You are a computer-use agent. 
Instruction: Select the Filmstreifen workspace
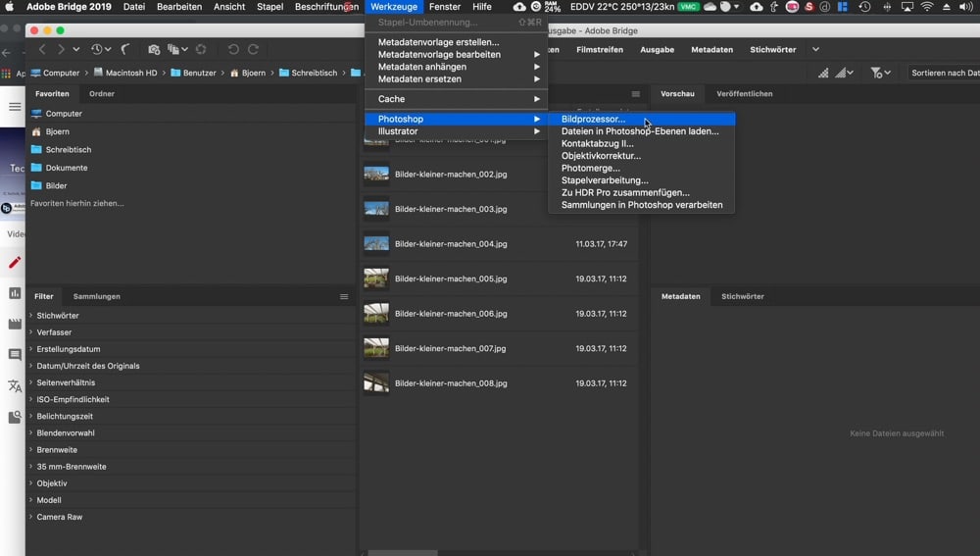pyautogui.click(x=600, y=49)
